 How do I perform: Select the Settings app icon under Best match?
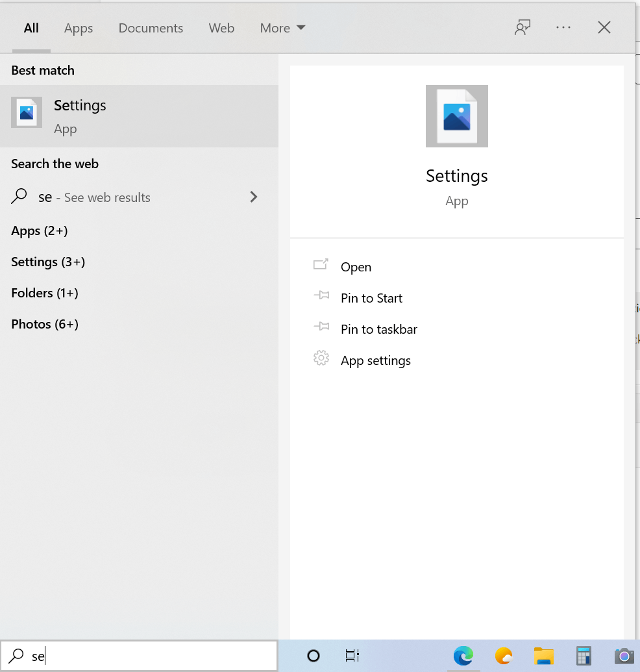pyautogui.click(x=27, y=112)
